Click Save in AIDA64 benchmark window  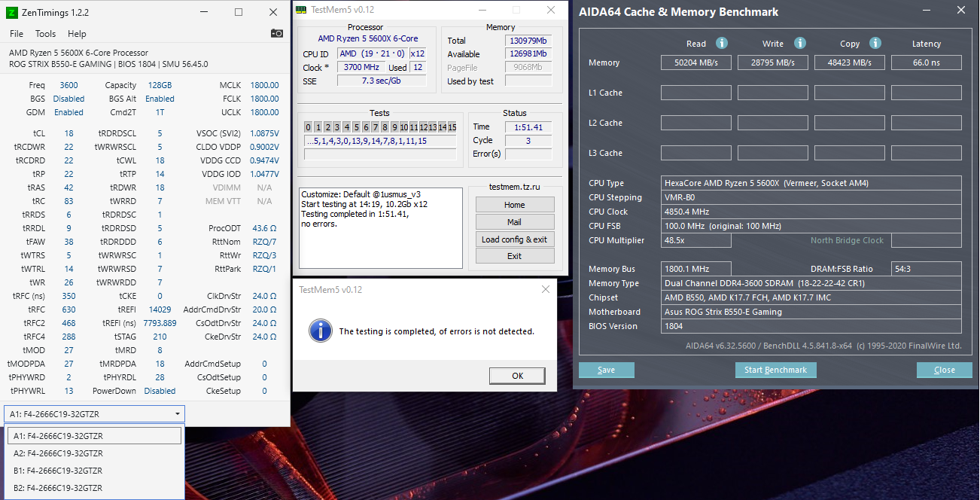click(606, 370)
